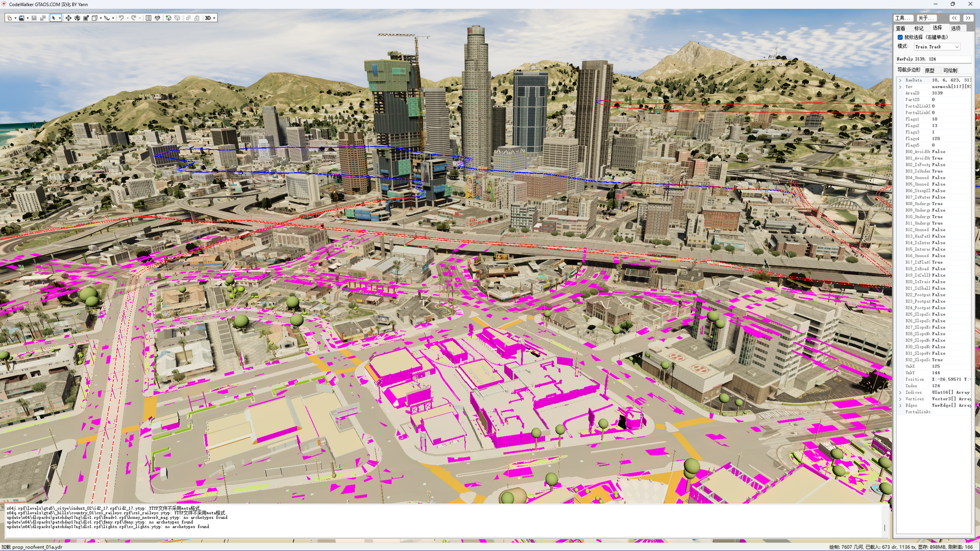Activate the Rotate widget tool

(77, 18)
